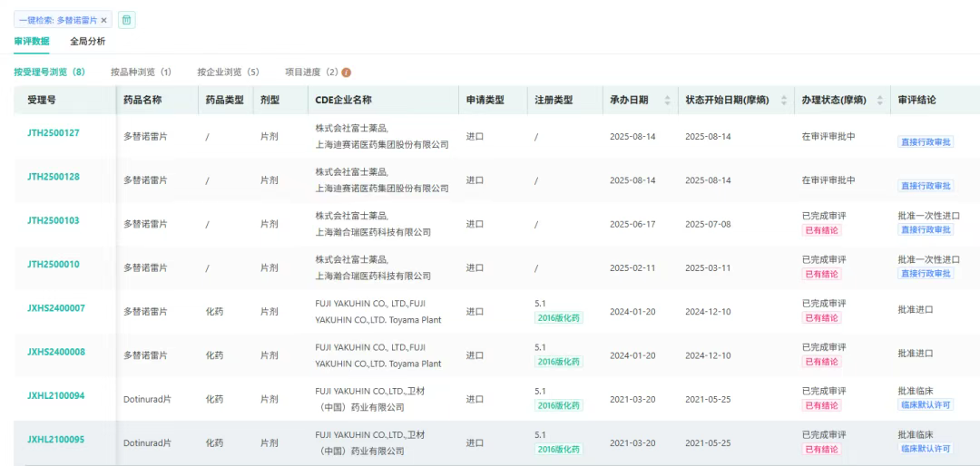Viewport: 980px width, 466px height.
Task: Click 临床默认许可 tag for JXHL2100094
Action: (x=926, y=404)
